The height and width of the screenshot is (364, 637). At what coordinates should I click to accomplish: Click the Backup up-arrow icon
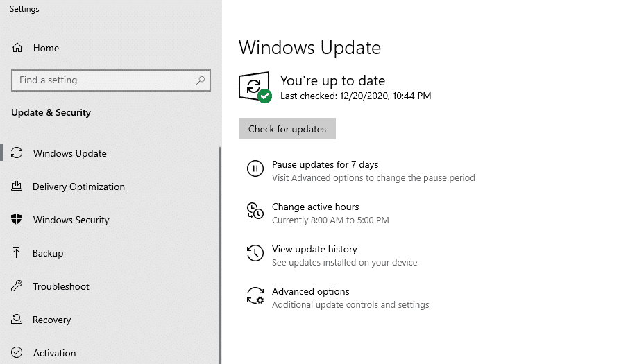[x=16, y=252]
